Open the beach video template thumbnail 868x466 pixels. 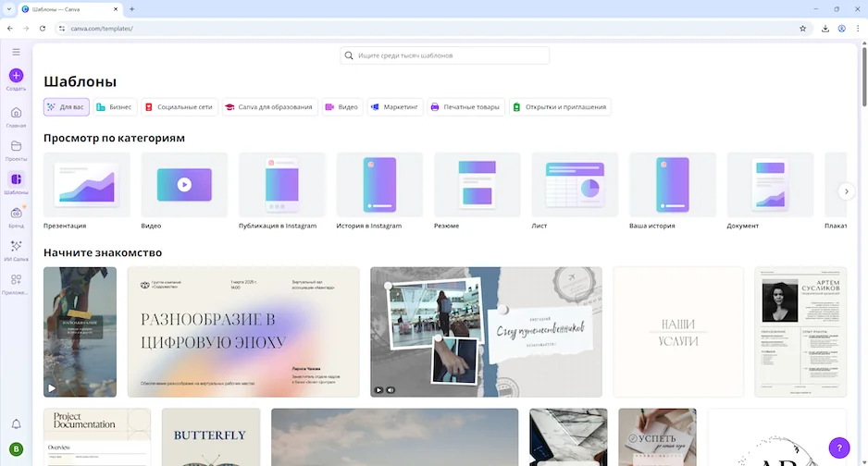[x=81, y=332]
